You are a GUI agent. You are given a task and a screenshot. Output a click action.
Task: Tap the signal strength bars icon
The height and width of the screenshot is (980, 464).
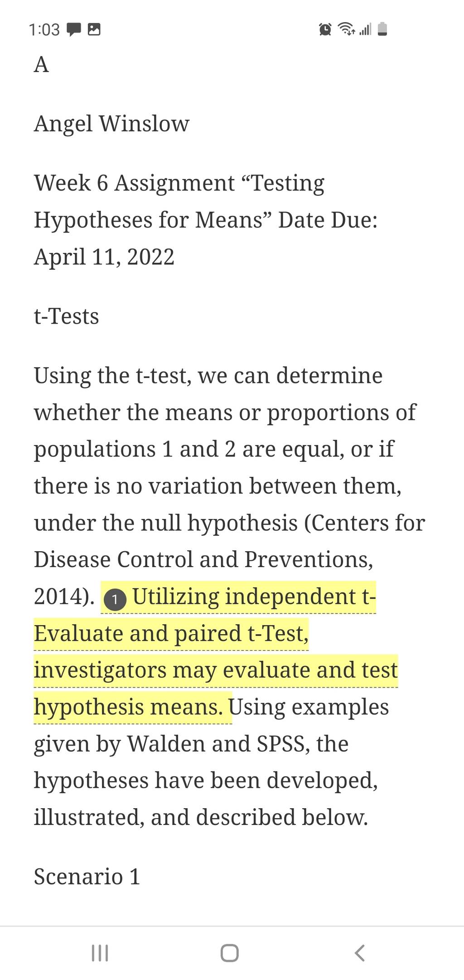click(365, 29)
